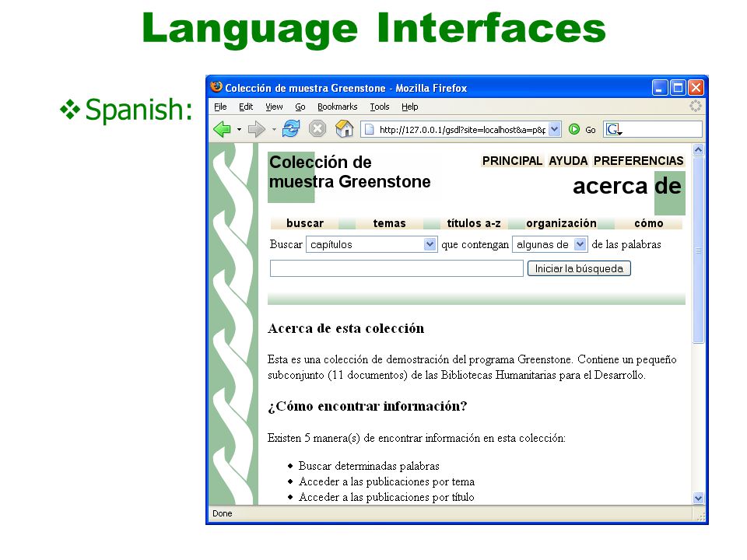The height and width of the screenshot is (560, 747).
Task: Open the View menu
Action: coord(274,107)
